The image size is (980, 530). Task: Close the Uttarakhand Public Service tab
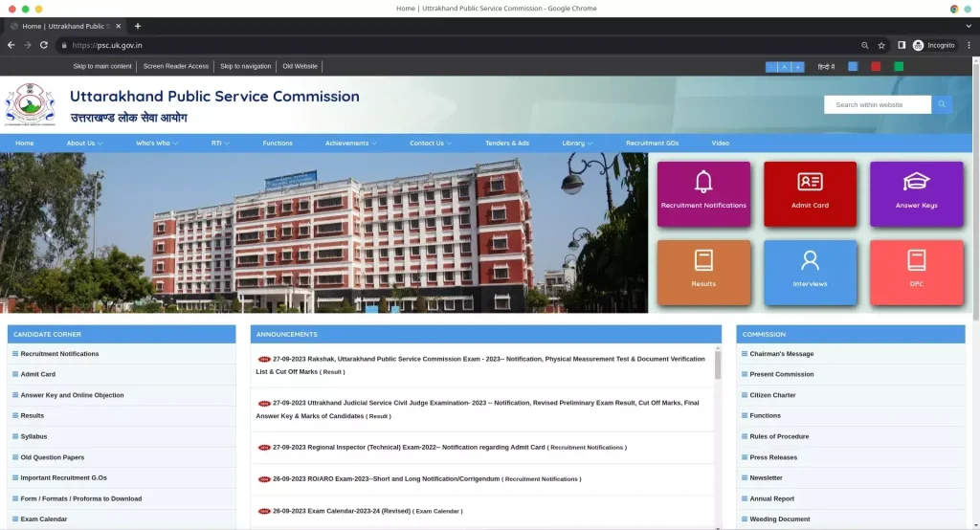[118, 26]
